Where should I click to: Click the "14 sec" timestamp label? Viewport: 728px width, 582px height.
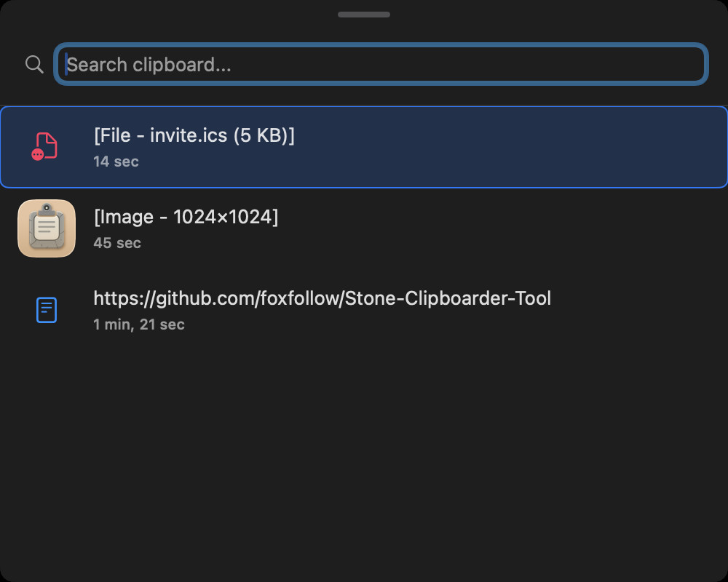pyautogui.click(x=116, y=162)
